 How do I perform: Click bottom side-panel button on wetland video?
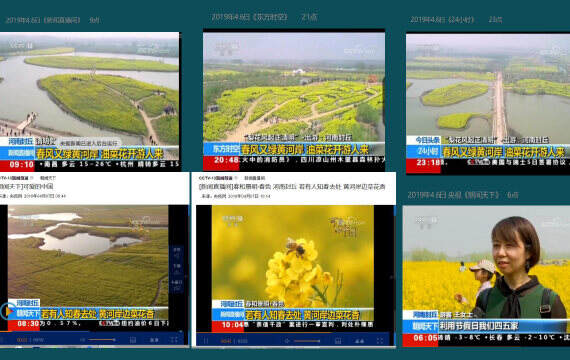(x=177, y=285)
